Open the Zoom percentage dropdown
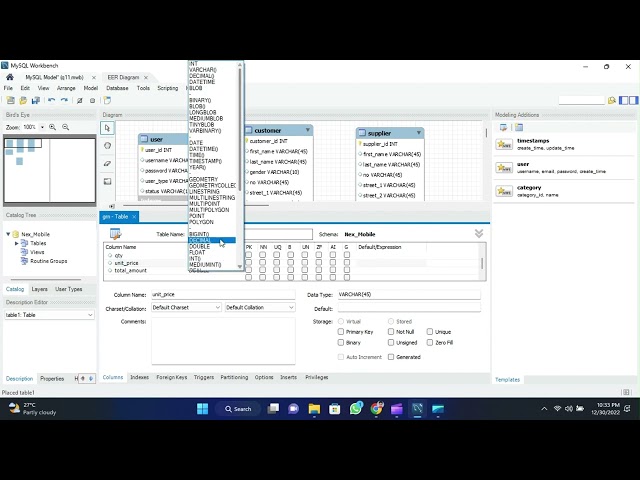The height and width of the screenshot is (480, 640). [42, 127]
